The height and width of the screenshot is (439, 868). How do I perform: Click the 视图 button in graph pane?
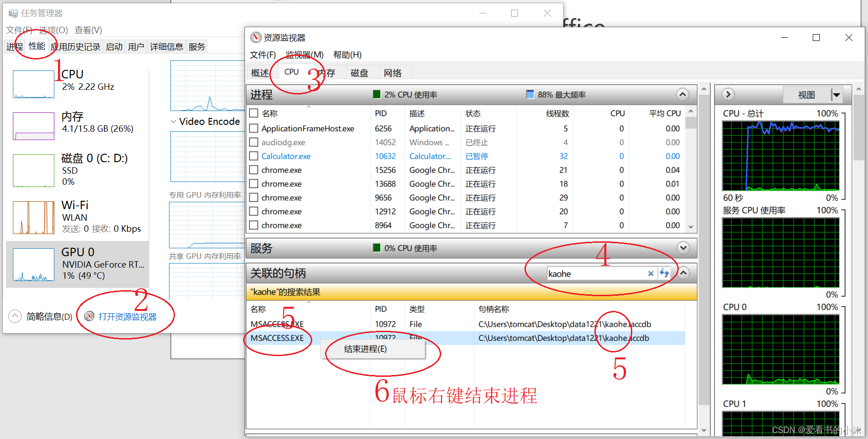point(807,95)
